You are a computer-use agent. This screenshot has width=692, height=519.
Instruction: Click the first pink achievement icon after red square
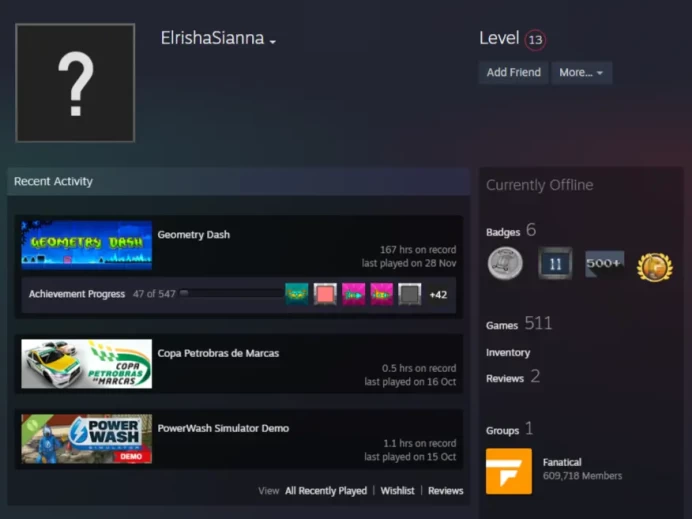[x=354, y=294]
